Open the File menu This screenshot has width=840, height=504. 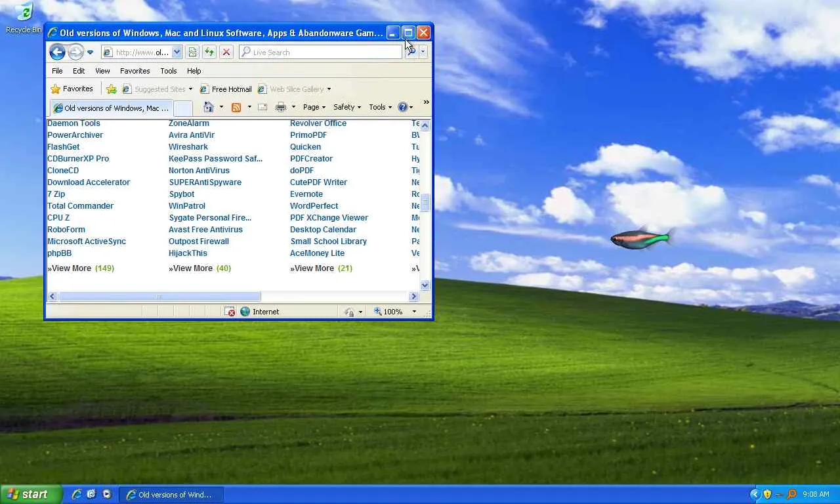pyautogui.click(x=58, y=71)
